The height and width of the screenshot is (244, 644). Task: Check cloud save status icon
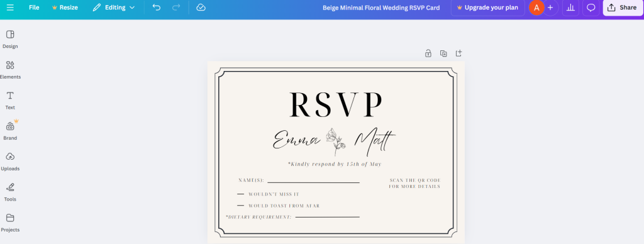pos(201,8)
